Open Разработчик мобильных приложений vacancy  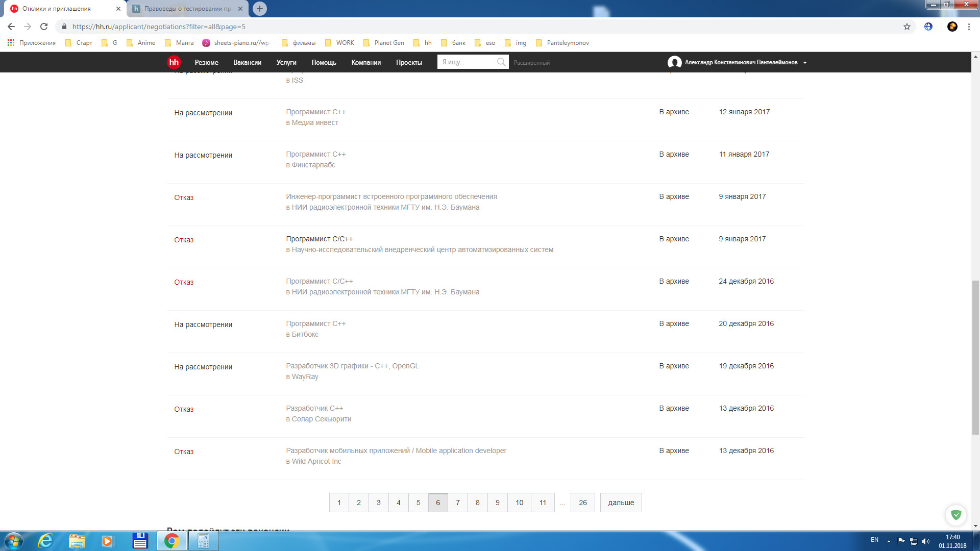point(396,450)
